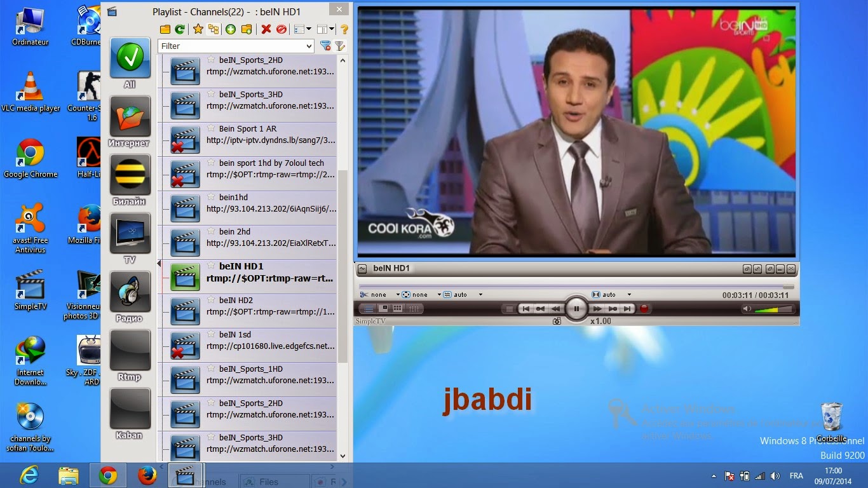The image size is (868, 488).
Task: Start recording with red record button
Action: [x=644, y=309]
